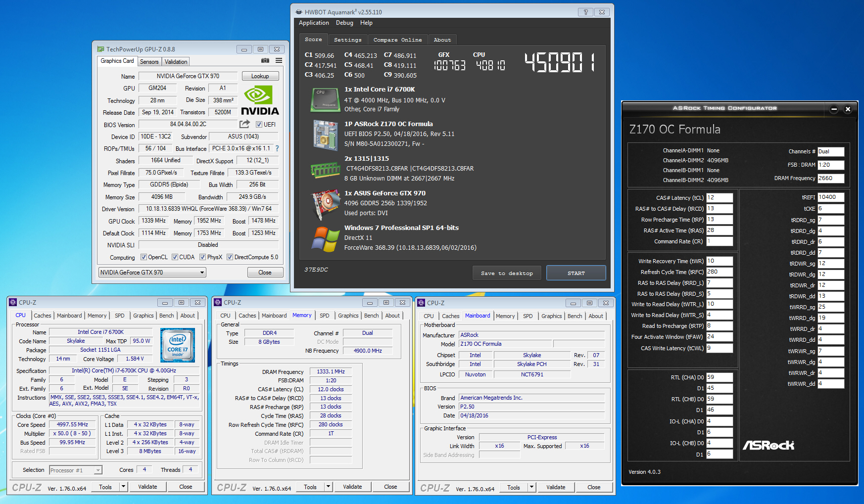Click the Refresh Cycle Time (tRFC) field
The height and width of the screenshot is (504, 864).
point(720,272)
